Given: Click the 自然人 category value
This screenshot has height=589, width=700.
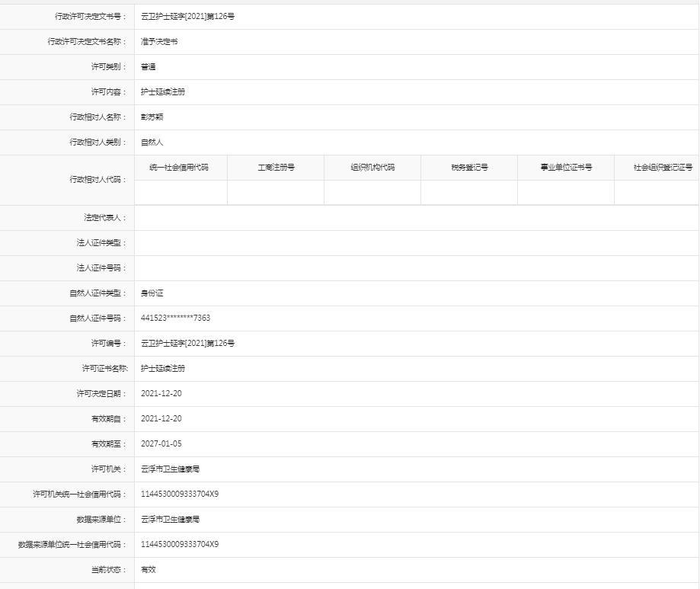Looking at the screenshot, I should click(149, 142).
